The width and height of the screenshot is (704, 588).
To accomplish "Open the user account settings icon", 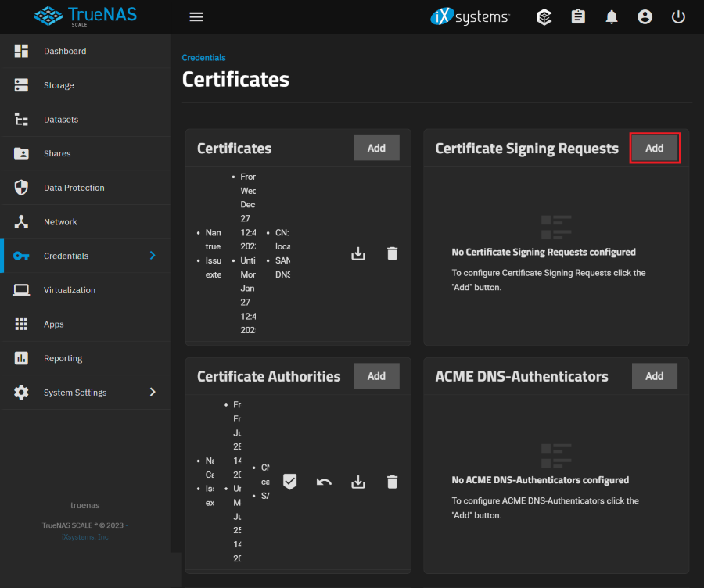I will pos(645,17).
